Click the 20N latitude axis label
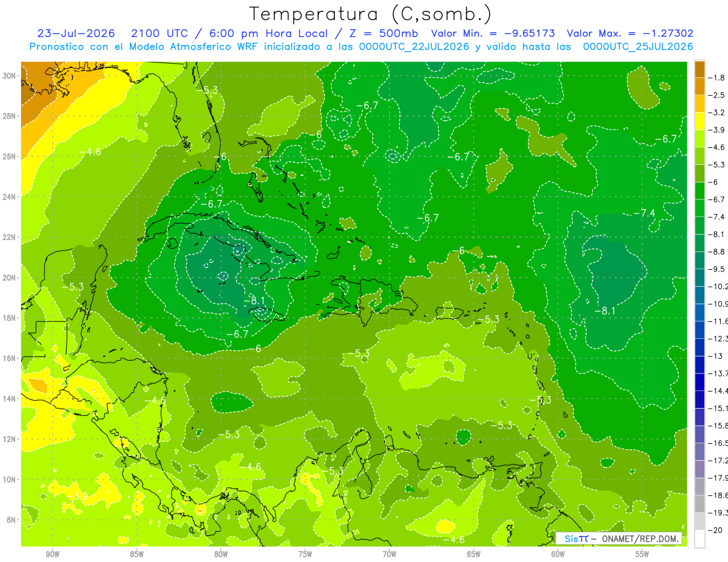 pos(10,277)
